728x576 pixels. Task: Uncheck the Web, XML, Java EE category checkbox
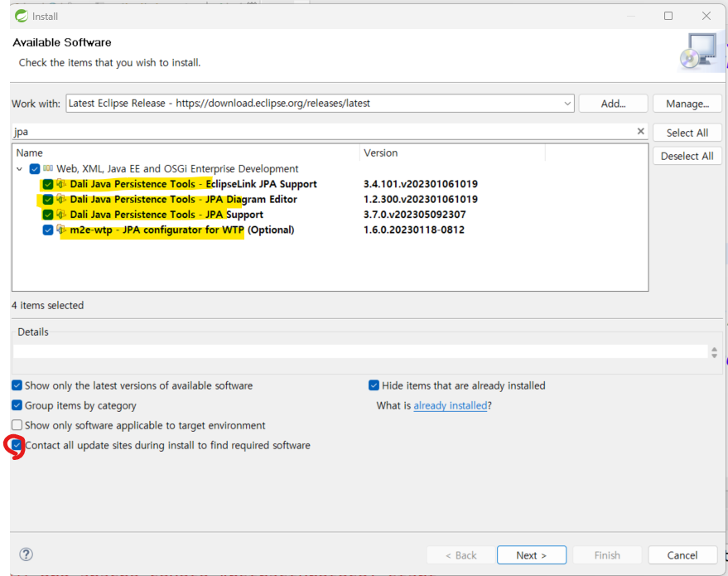click(34, 168)
